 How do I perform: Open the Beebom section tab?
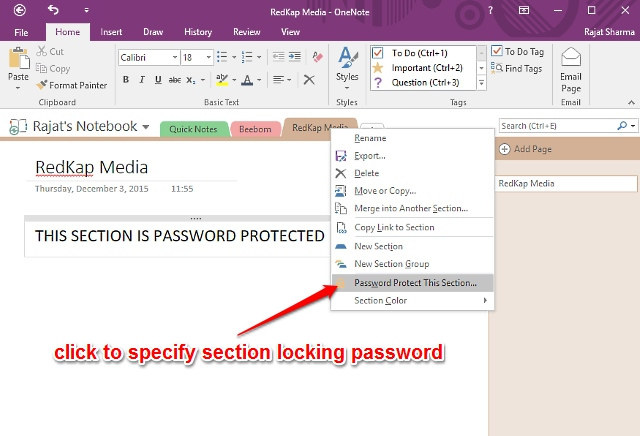(255, 129)
